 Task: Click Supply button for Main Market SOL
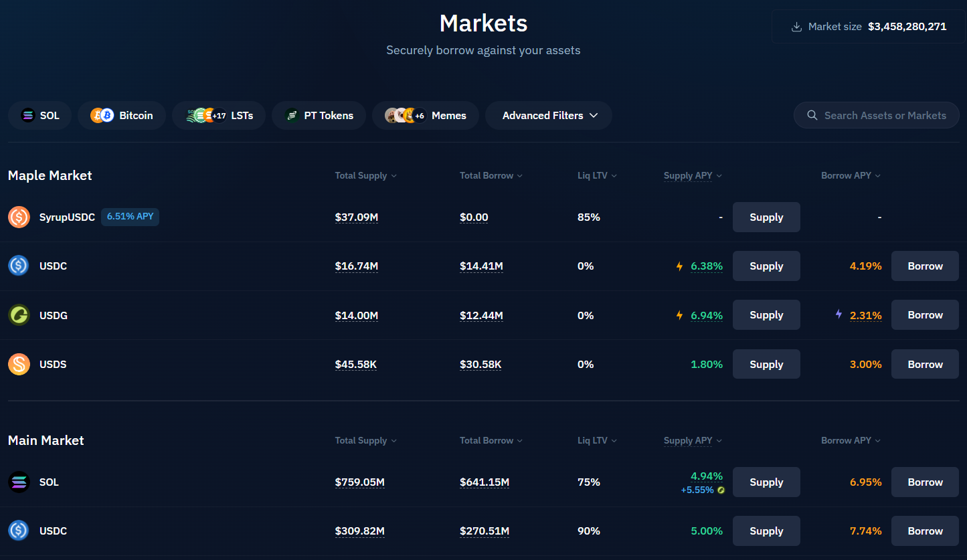tap(766, 482)
